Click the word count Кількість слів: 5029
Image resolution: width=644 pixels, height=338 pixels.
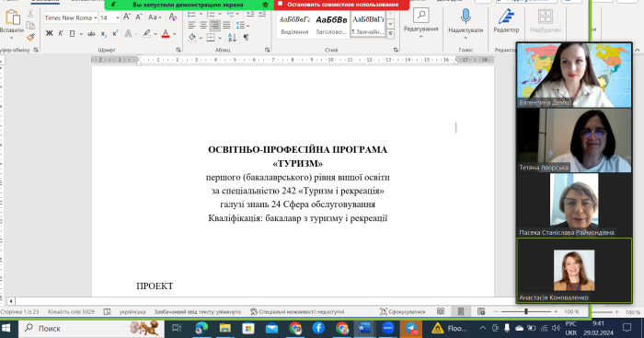[x=71, y=311]
